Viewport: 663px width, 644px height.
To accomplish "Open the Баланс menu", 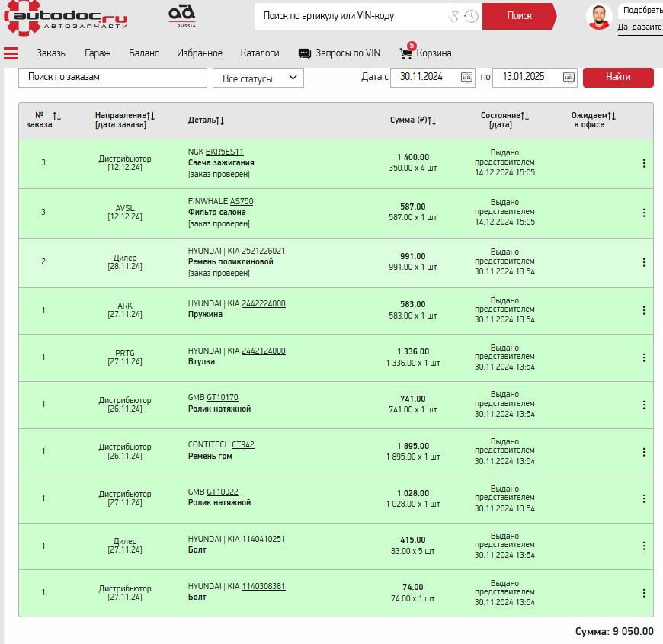I will click(144, 53).
